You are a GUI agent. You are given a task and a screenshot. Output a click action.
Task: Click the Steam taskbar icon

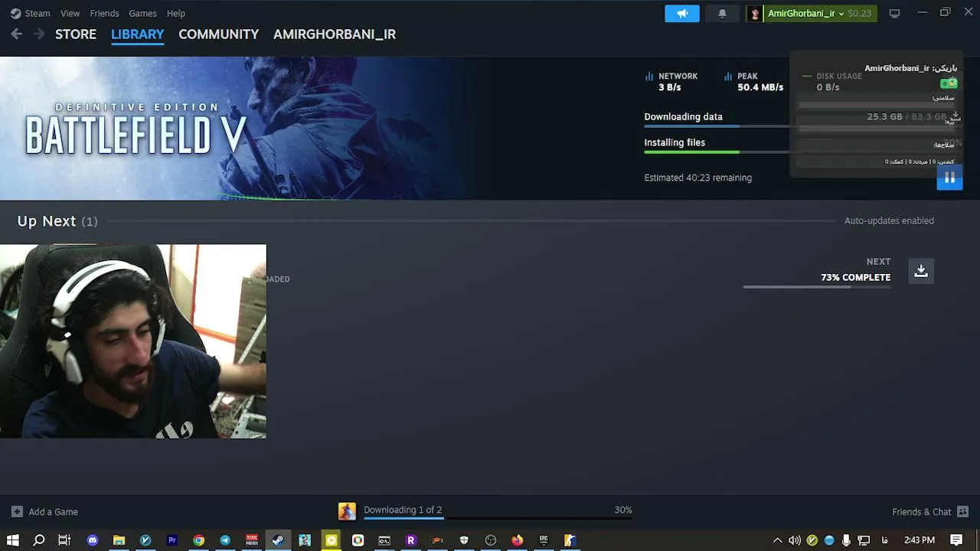click(x=278, y=540)
